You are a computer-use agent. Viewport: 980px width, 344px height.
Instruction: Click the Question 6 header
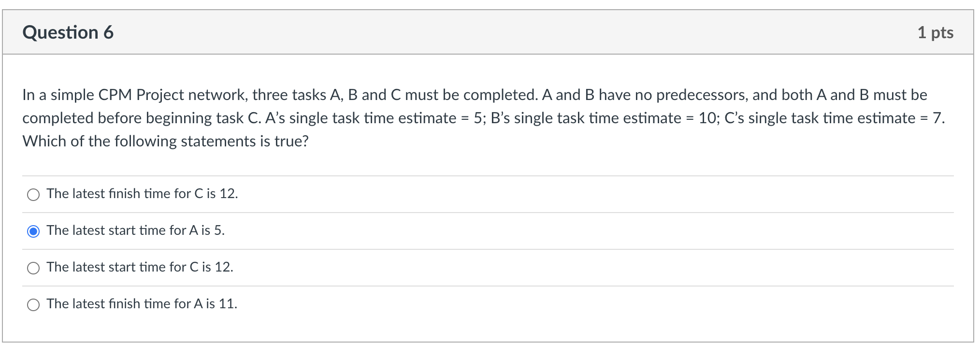[x=68, y=32]
